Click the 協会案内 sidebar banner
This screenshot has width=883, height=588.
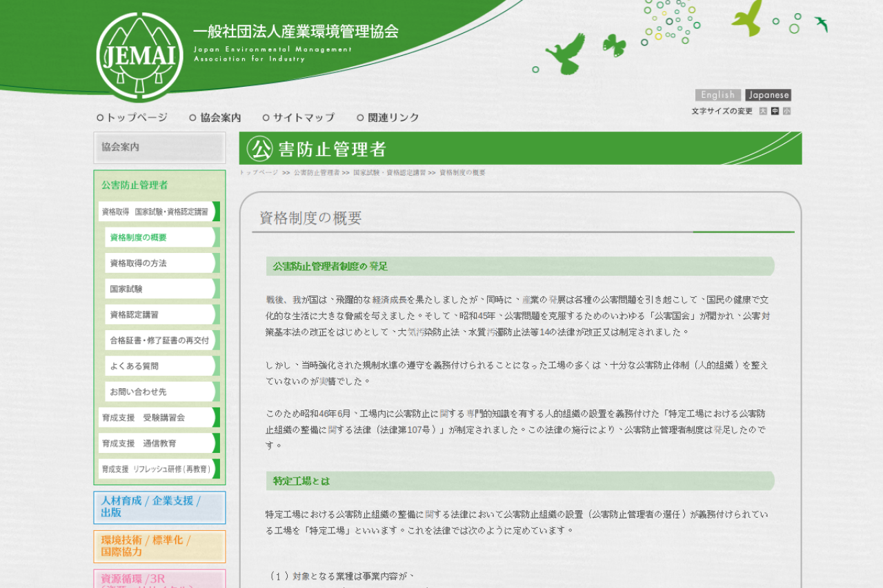point(159,148)
